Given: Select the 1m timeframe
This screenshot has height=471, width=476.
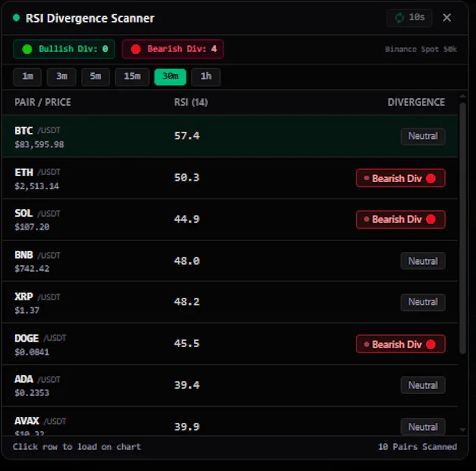Looking at the screenshot, I should click(27, 77).
